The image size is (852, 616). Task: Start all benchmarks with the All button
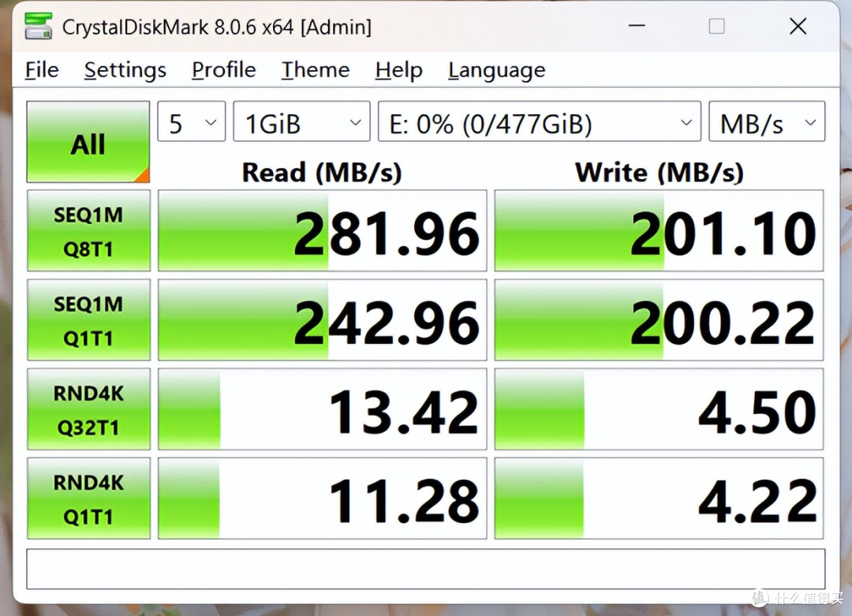tap(88, 142)
